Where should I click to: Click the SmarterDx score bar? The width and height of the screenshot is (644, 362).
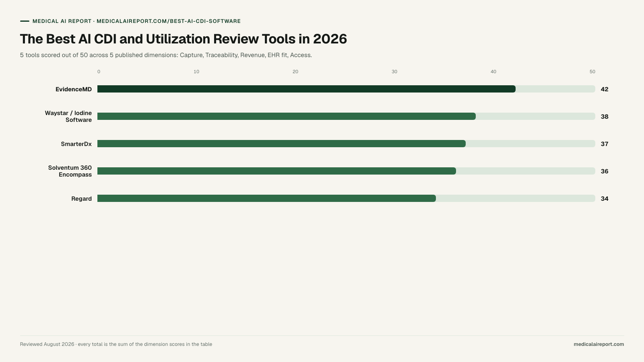[x=281, y=144]
